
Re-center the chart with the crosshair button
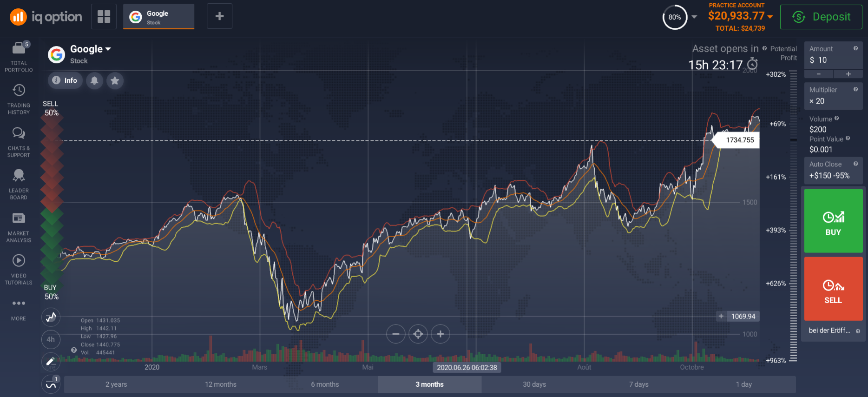pos(418,334)
